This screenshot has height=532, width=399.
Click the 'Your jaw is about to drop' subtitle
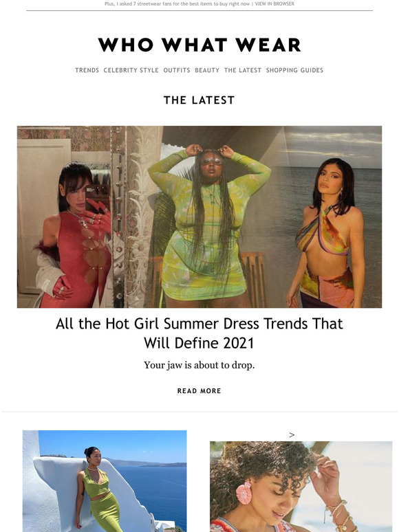pos(199,366)
